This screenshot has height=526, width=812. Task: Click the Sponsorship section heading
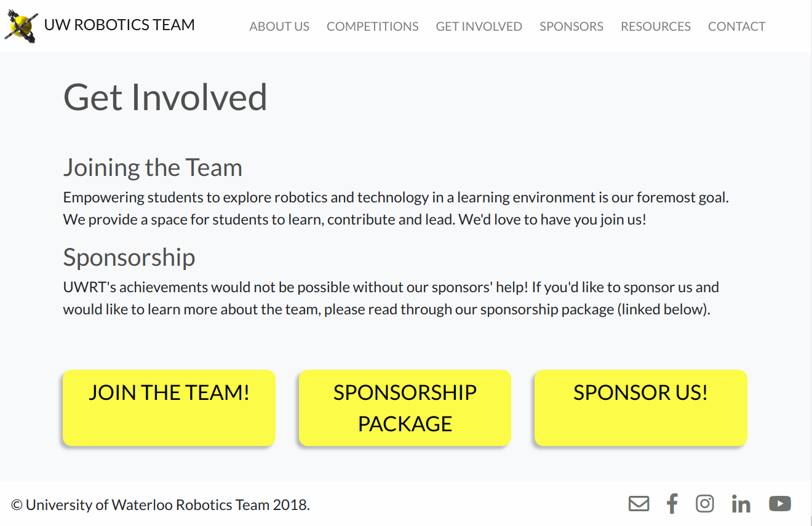click(x=129, y=257)
